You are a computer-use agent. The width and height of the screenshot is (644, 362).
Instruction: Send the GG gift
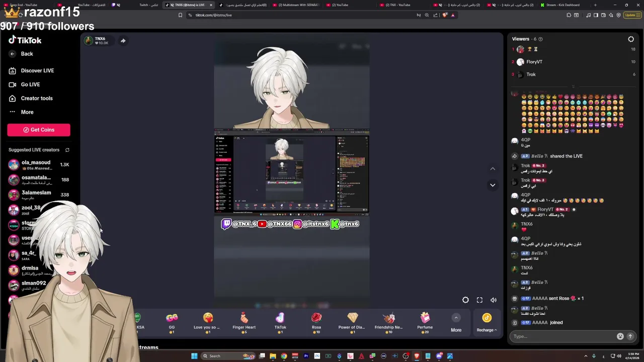(x=172, y=322)
